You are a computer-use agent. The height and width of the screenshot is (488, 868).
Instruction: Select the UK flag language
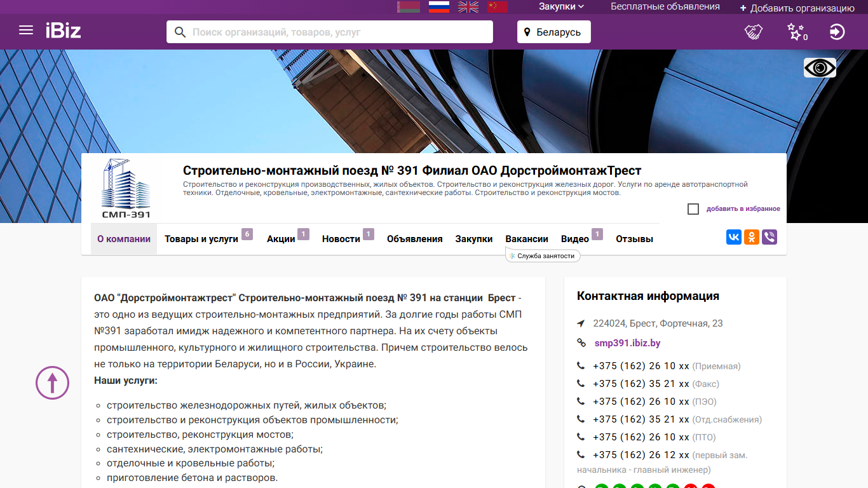[469, 6]
